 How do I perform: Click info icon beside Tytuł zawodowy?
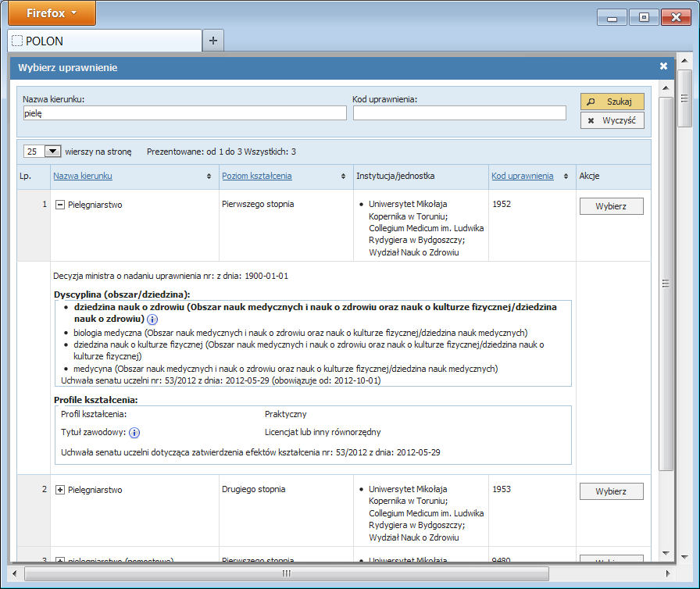click(x=134, y=433)
